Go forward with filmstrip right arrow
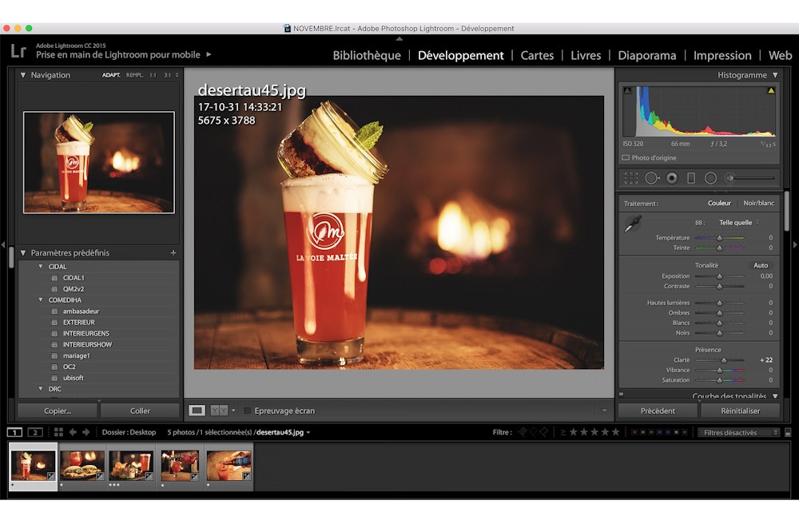Viewport: 799px width, 532px height. [x=86, y=432]
